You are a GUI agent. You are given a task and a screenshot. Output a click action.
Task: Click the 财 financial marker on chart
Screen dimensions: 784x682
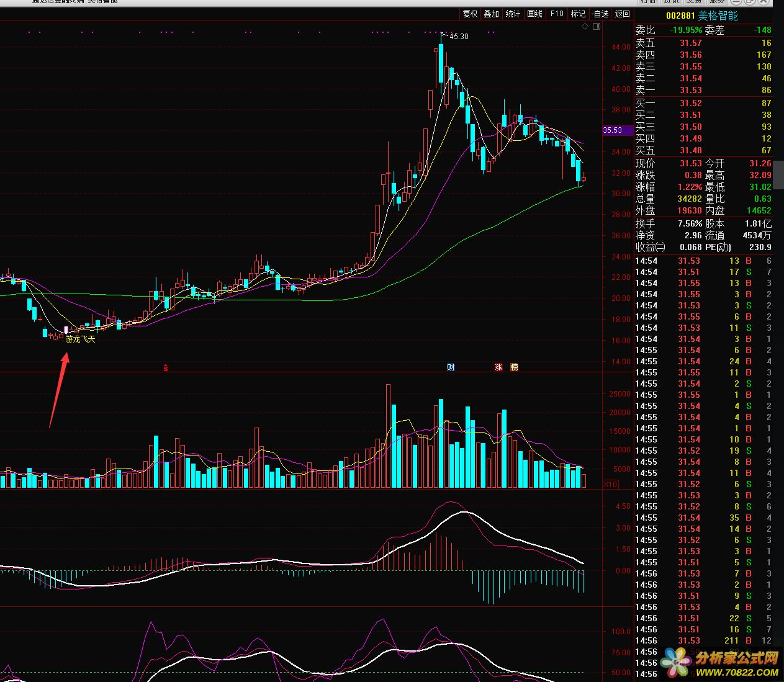(451, 367)
